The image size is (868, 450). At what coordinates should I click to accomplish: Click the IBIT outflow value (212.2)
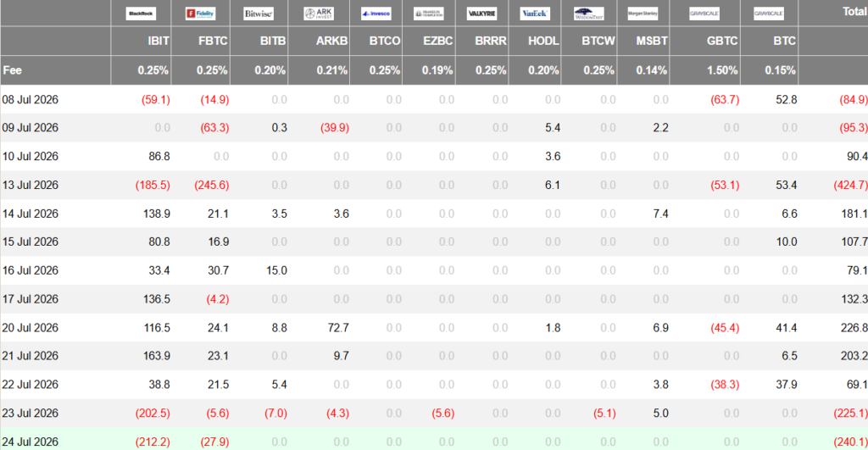point(153,442)
